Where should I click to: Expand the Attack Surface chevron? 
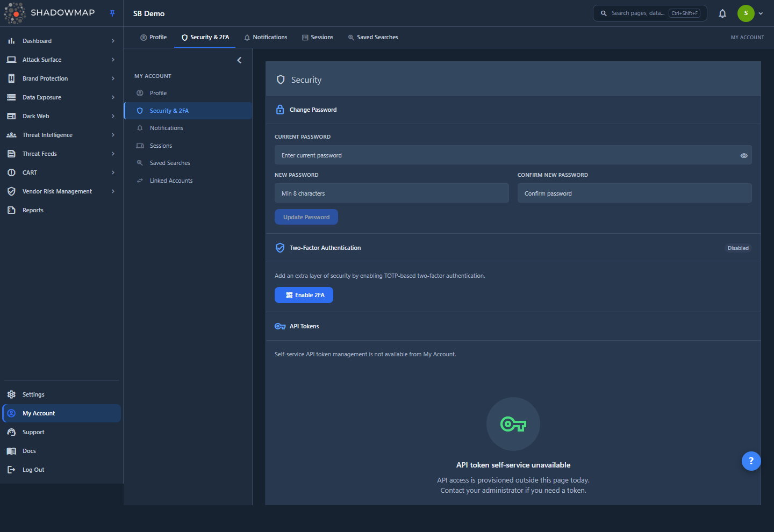coord(113,60)
